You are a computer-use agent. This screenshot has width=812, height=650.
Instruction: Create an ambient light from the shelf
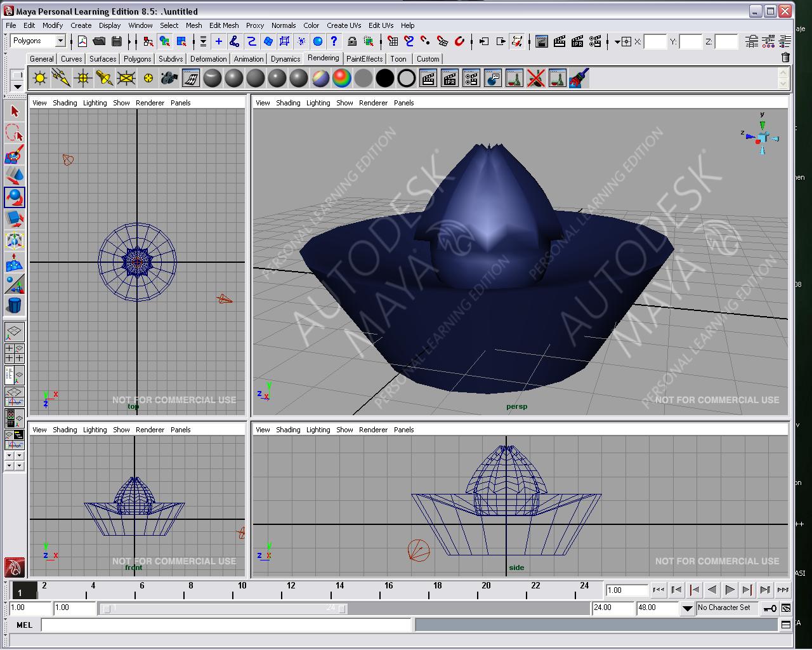40,79
